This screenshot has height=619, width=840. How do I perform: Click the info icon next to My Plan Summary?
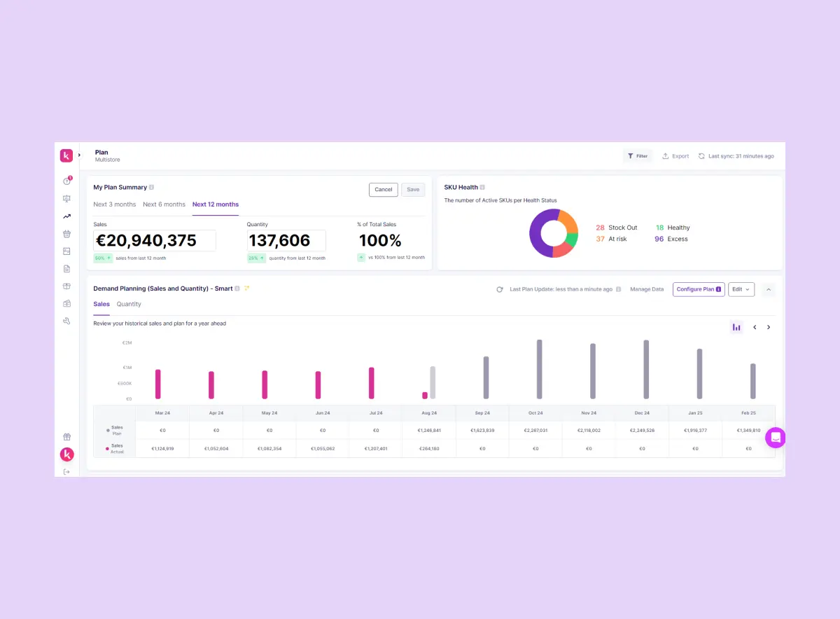pyautogui.click(x=151, y=188)
